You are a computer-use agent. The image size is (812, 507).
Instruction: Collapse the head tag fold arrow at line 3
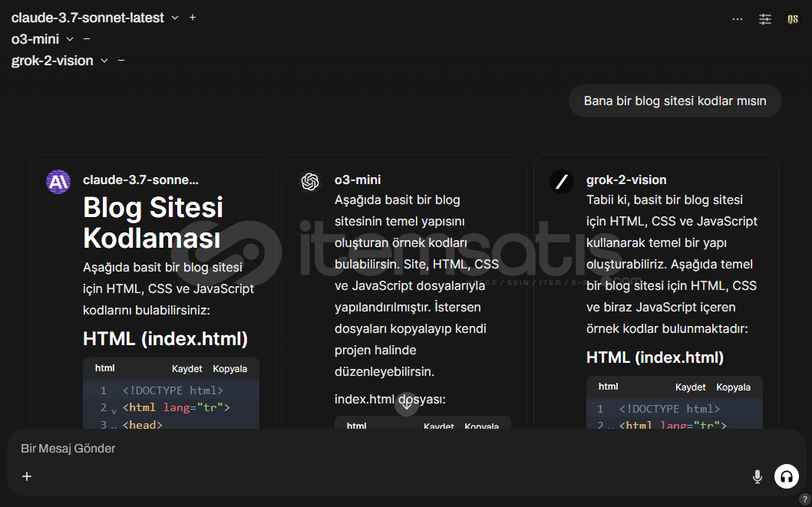[x=114, y=427]
